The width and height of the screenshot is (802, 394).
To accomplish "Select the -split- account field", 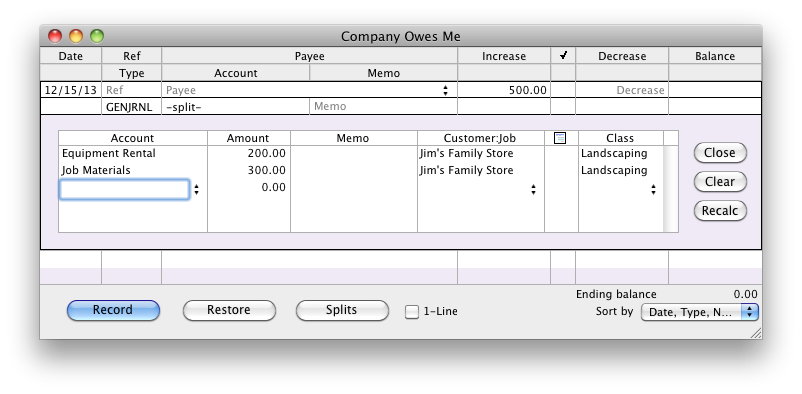I will coord(235,106).
